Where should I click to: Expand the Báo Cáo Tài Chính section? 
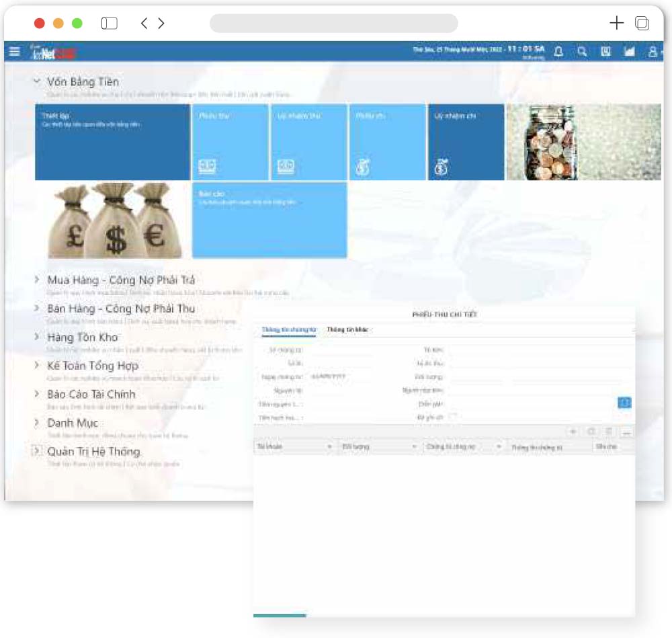pyautogui.click(x=37, y=393)
